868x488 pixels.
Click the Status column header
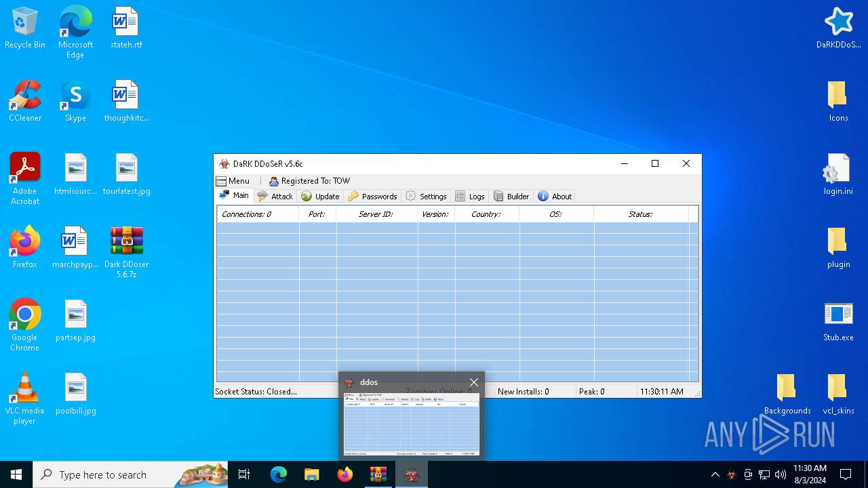click(x=641, y=214)
